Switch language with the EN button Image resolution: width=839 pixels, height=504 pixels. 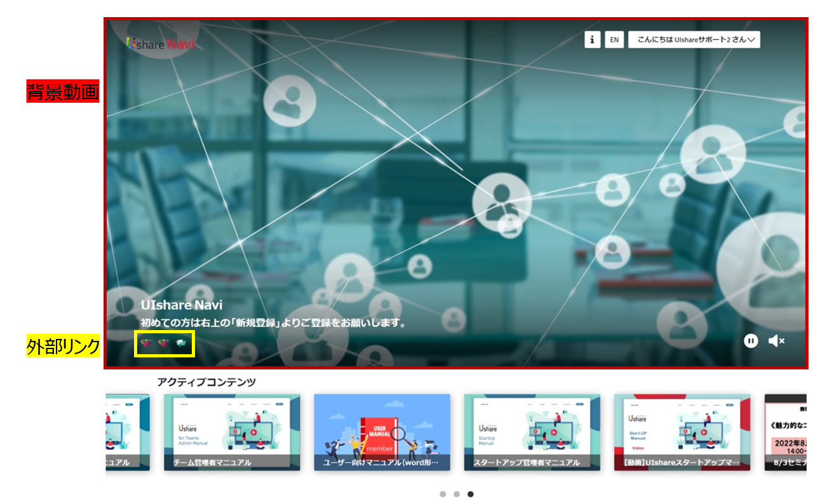pos(614,39)
